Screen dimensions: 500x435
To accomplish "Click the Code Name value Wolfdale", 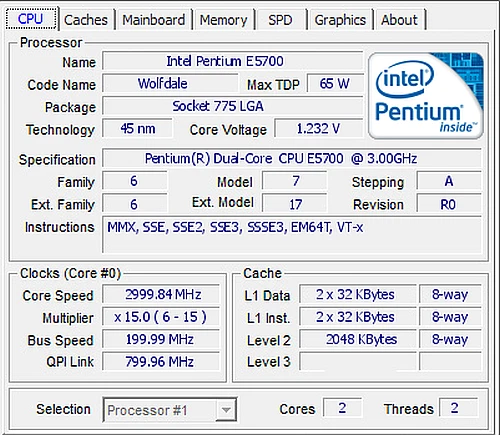I will coord(170,84).
